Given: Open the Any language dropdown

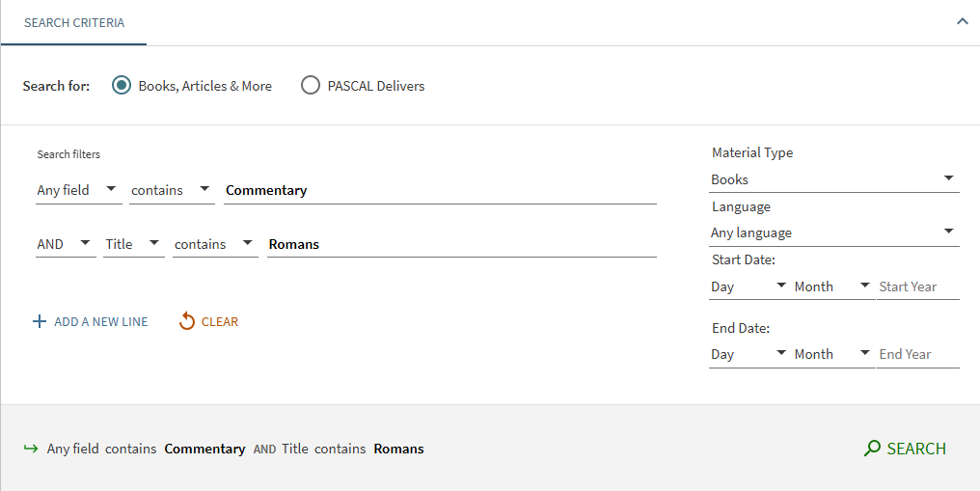Looking at the screenshot, I should [833, 232].
